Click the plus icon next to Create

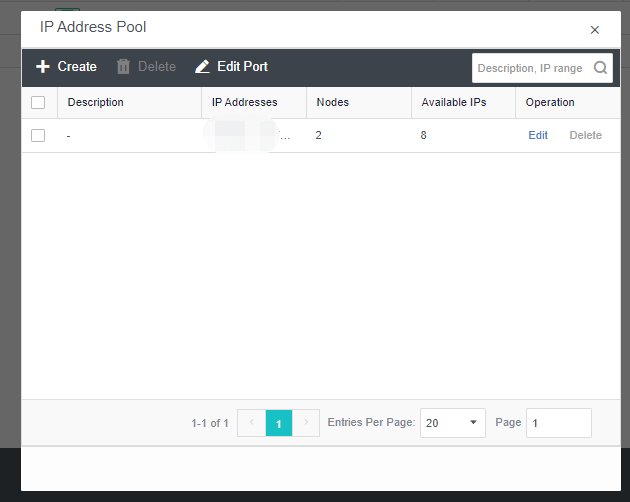[43, 67]
